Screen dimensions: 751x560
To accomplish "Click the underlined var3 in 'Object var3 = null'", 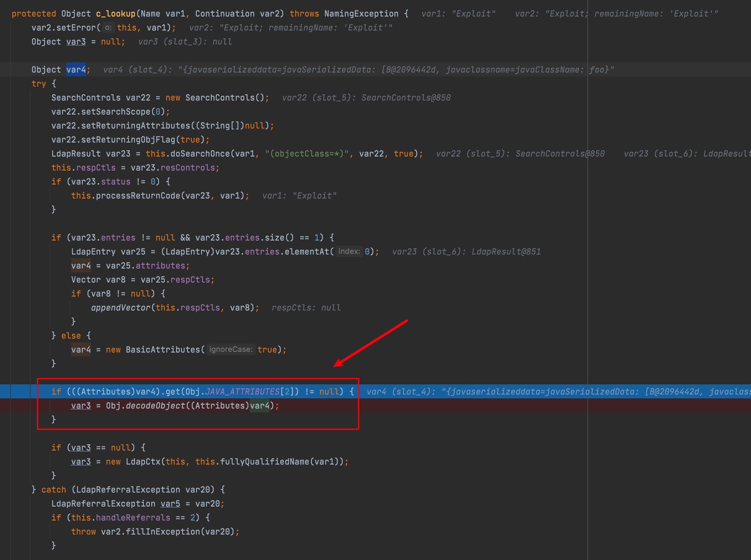I will coord(76,42).
